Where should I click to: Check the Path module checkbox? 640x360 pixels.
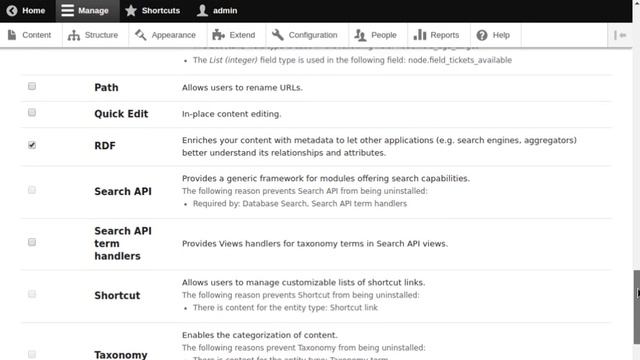point(32,86)
